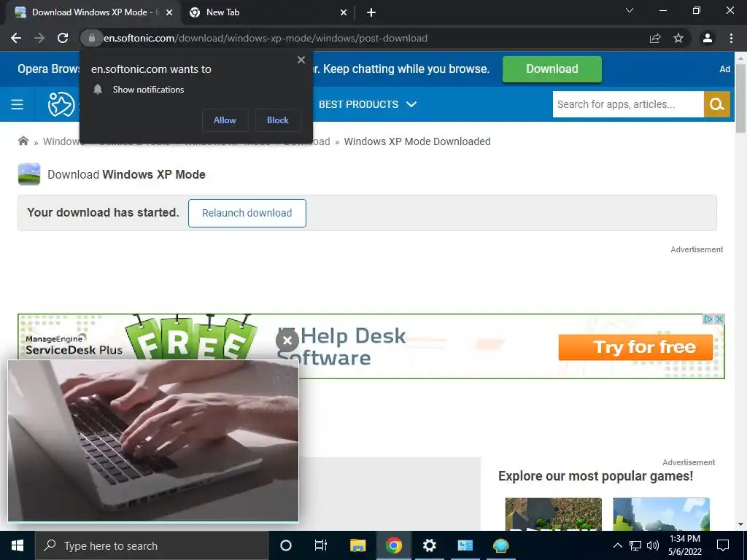747x560 pixels.
Task: Dismiss the notification permission popup
Action: click(x=301, y=60)
